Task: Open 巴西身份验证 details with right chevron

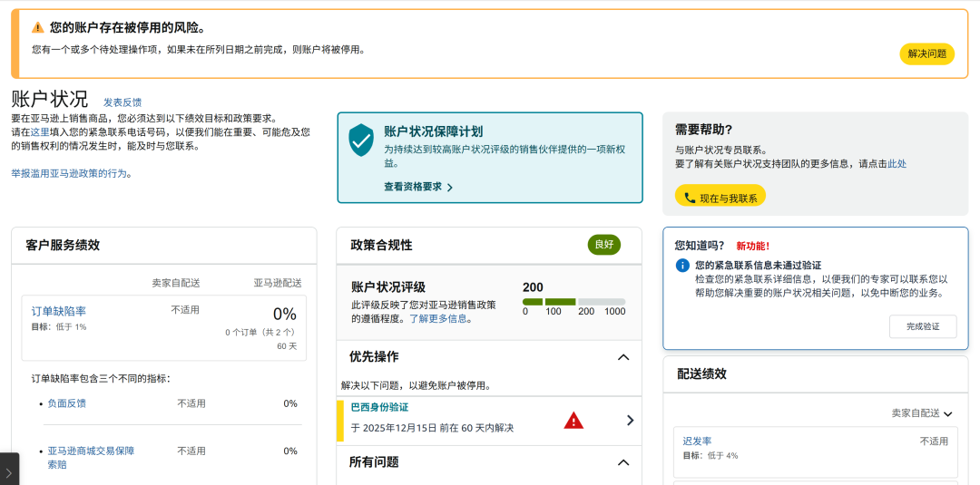Action: pyautogui.click(x=630, y=421)
